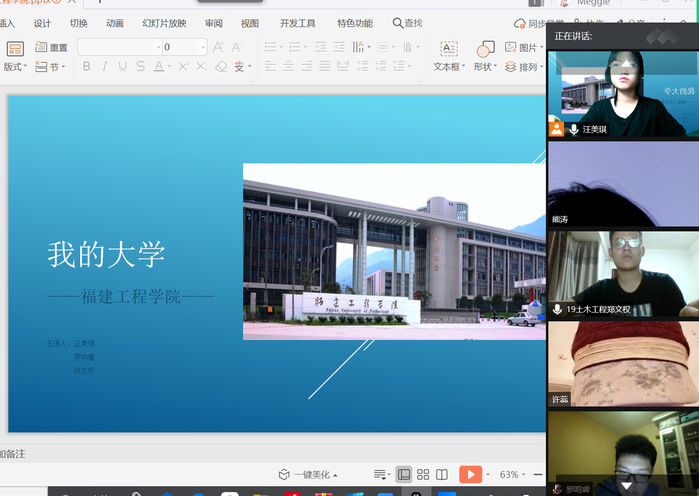Switch to slide sorter grid view
699x496 pixels.
pos(423,475)
